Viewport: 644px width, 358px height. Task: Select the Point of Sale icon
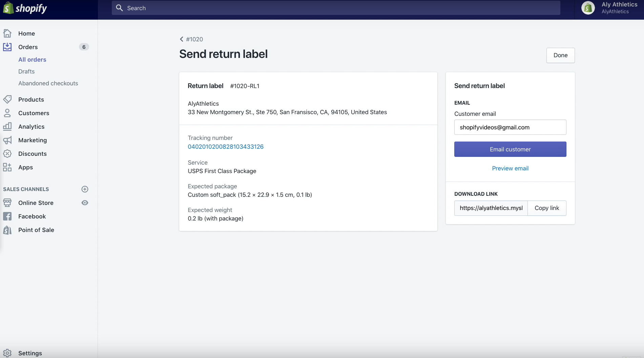click(7, 230)
